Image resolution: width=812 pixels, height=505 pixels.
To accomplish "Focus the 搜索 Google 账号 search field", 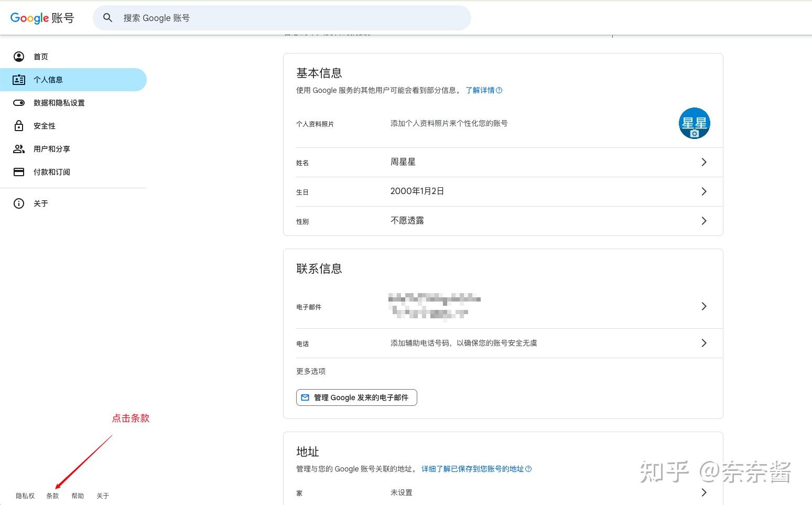I will point(282,18).
